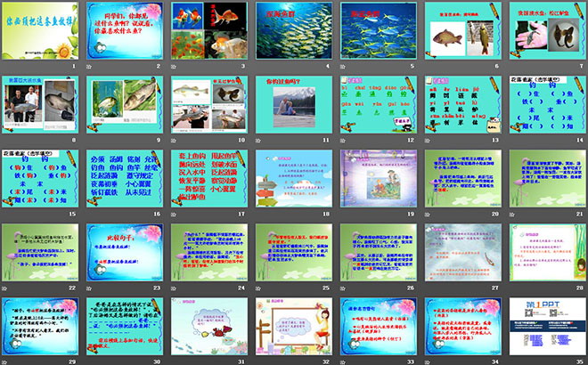Select slide 6 thumbnail with two carp photos

tap(463, 31)
